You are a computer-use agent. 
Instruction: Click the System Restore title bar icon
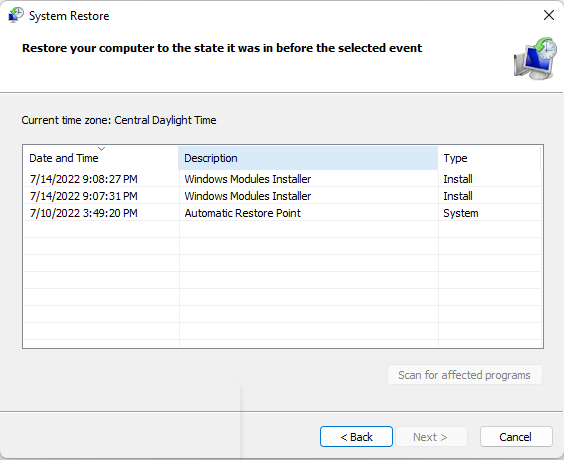(15, 15)
